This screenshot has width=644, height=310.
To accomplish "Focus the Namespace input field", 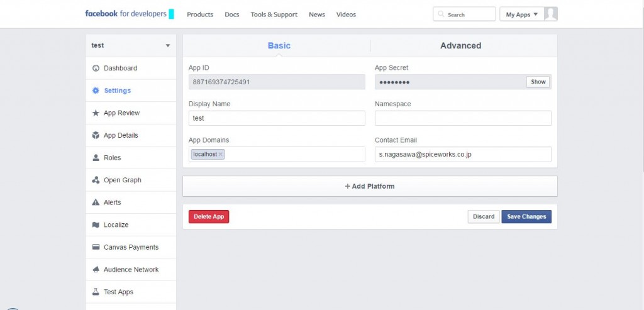I will (463, 118).
